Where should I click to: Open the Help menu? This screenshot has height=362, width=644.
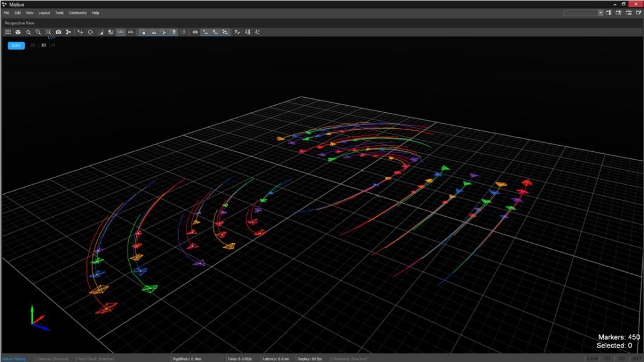coord(95,13)
